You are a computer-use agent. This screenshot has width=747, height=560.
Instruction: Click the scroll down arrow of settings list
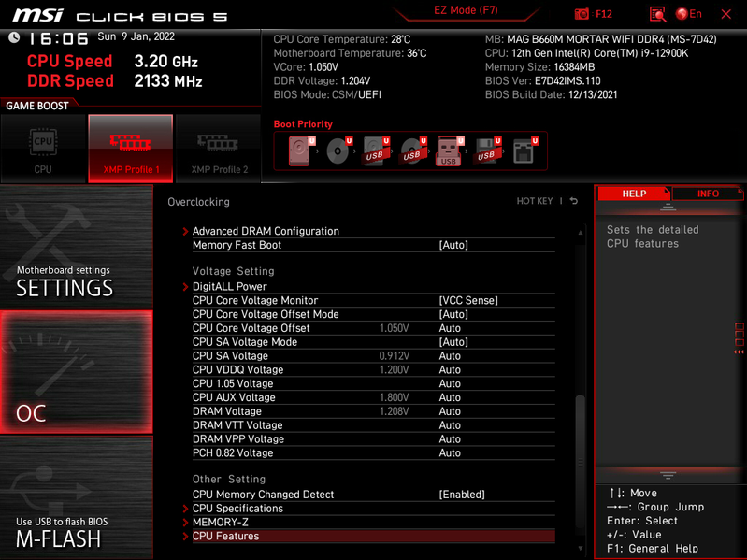581,549
